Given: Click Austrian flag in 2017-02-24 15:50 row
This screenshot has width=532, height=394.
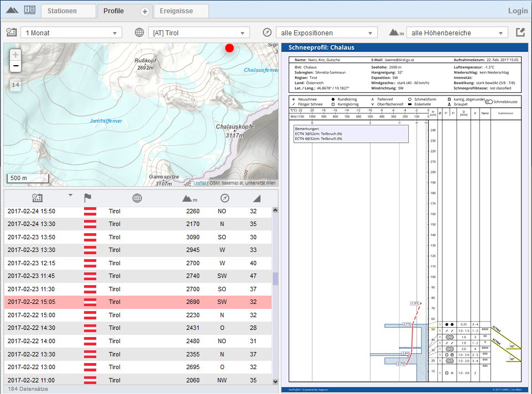Looking at the screenshot, I should pyautogui.click(x=90, y=211).
